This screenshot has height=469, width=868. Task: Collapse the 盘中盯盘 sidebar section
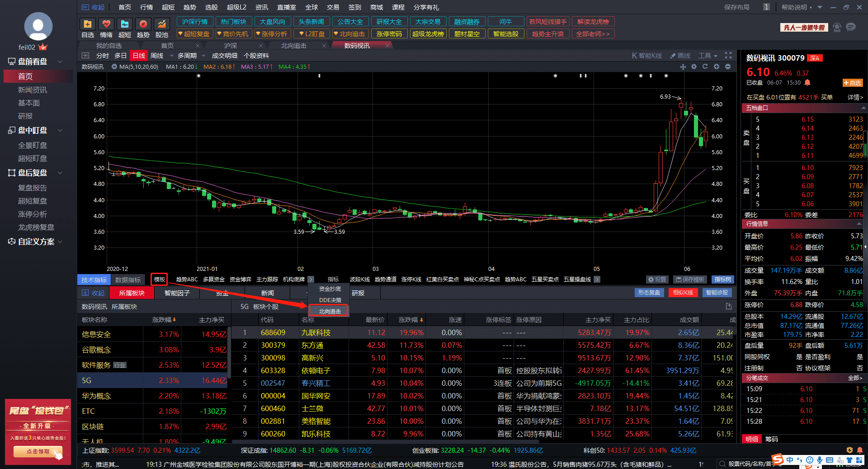60,130
